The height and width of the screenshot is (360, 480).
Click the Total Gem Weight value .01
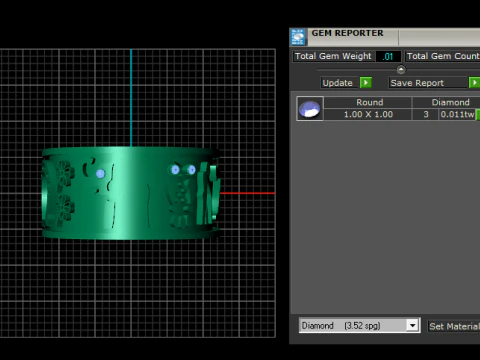(388, 56)
